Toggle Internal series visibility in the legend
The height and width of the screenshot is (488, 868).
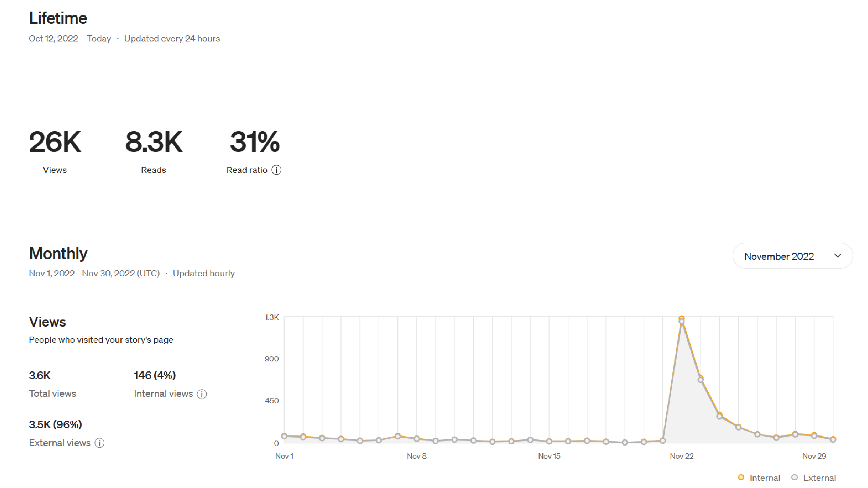tap(759, 478)
